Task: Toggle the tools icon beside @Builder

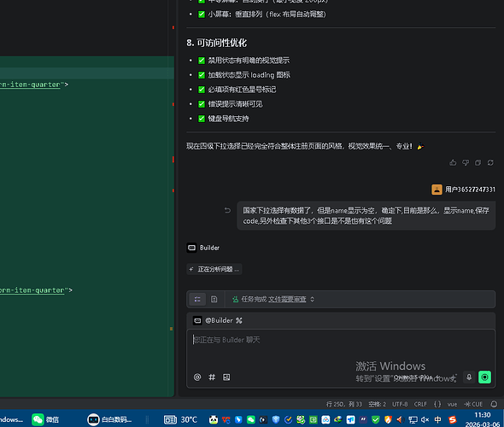Action: click(239, 320)
